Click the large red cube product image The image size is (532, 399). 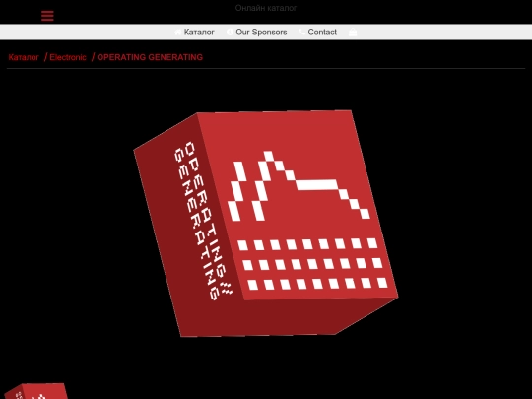(x=266, y=224)
